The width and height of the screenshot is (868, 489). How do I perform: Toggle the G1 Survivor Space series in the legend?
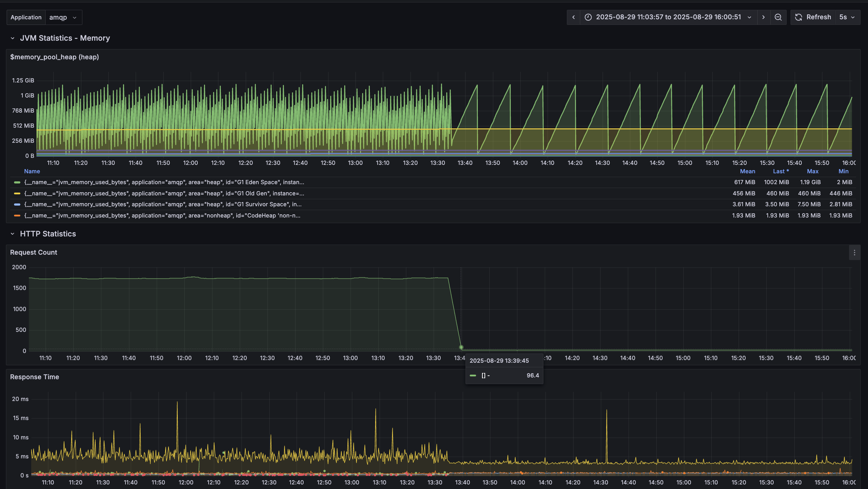point(163,205)
